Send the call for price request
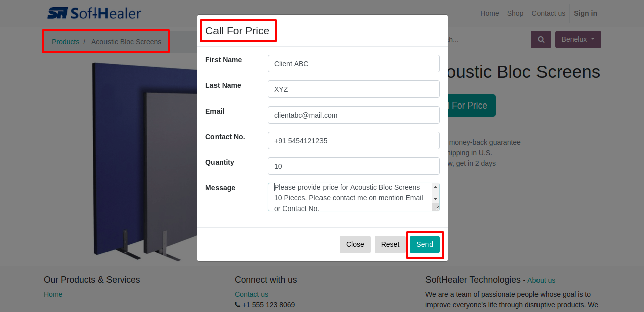Image resolution: width=644 pixels, height=312 pixels. click(424, 244)
